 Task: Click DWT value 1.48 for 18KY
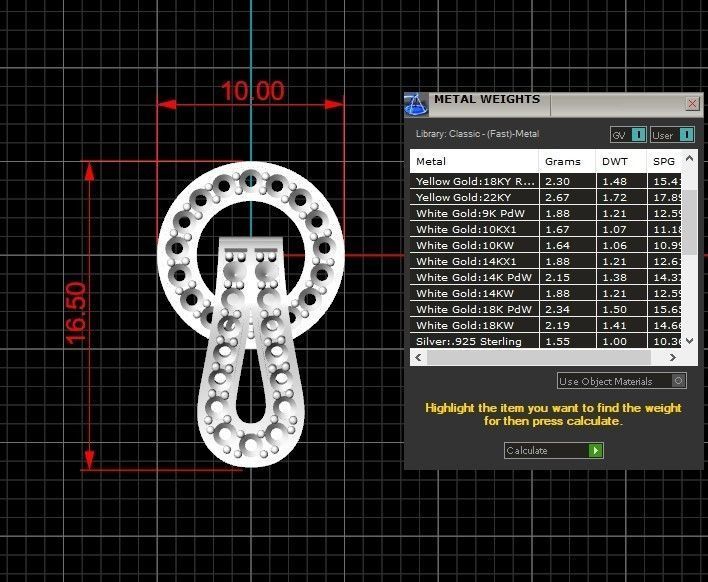(x=615, y=181)
